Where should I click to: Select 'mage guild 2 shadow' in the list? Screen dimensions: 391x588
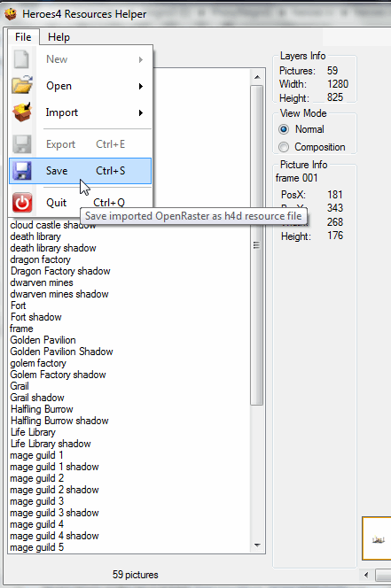coord(54,490)
